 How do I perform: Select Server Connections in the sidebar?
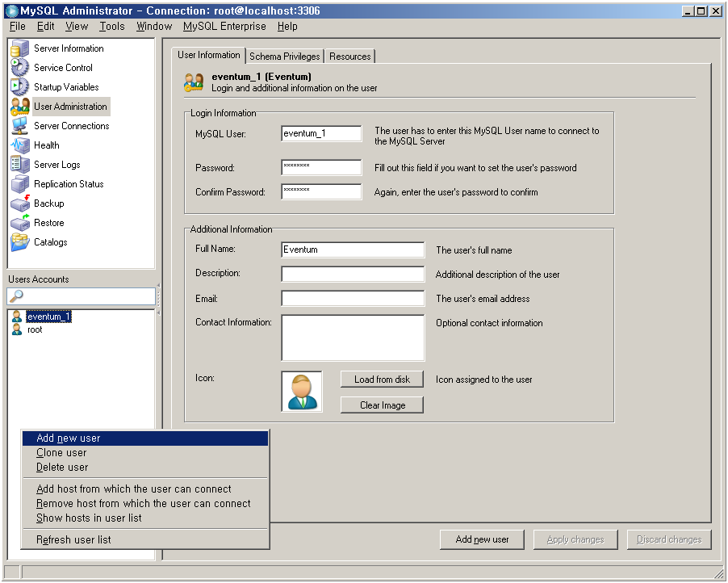click(72, 126)
